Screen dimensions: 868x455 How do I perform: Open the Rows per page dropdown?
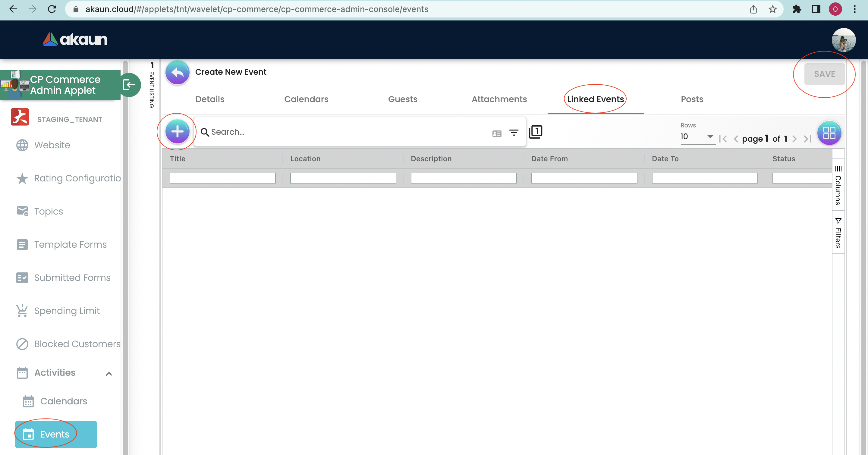[697, 137]
